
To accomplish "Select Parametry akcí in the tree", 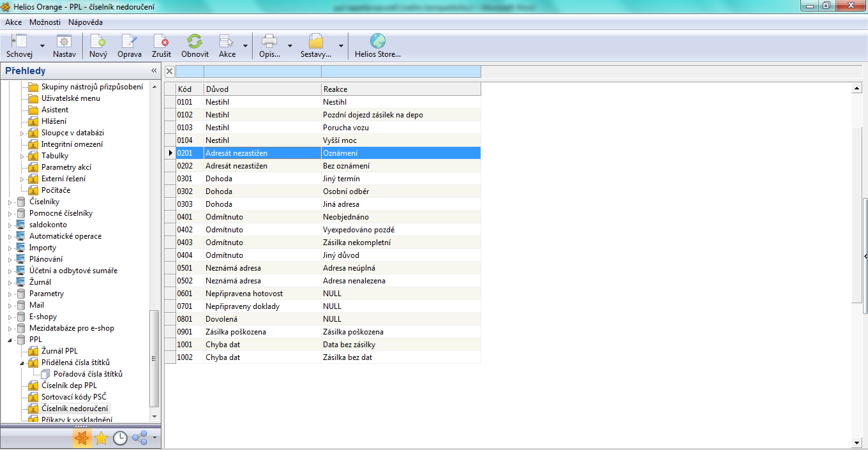I will pos(66,167).
